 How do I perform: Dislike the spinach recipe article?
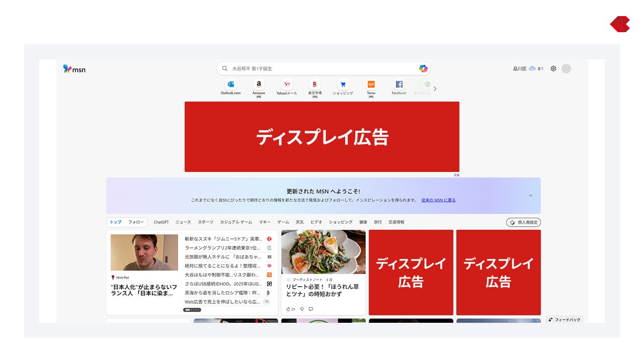[x=302, y=309]
